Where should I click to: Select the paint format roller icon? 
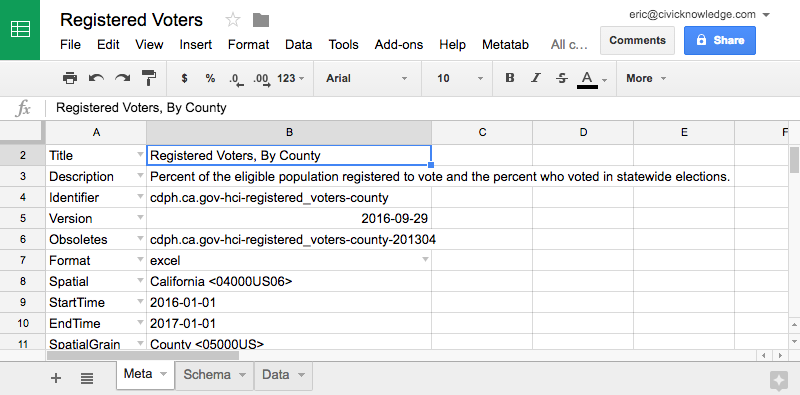point(149,78)
